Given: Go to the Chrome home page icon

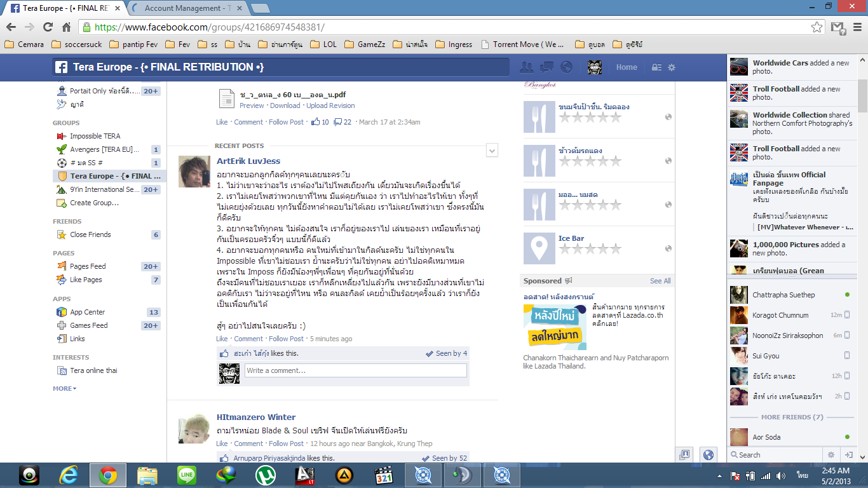Looking at the screenshot, I should click(x=66, y=27).
